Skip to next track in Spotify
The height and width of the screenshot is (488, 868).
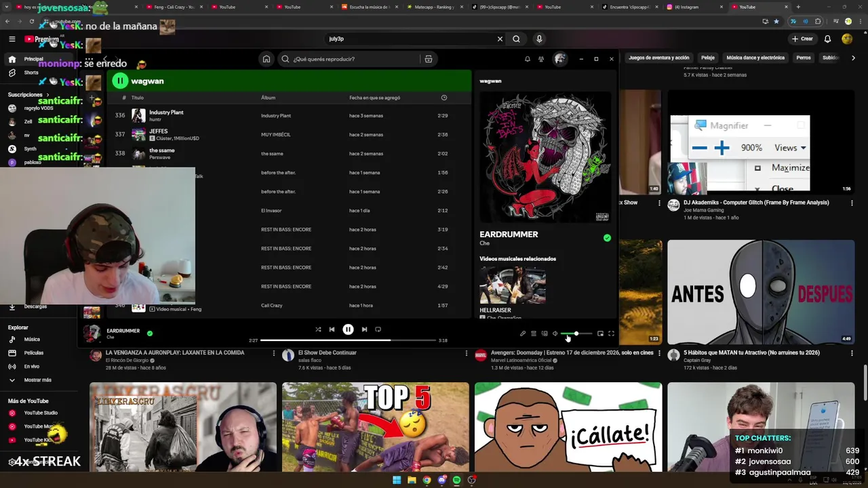364,329
